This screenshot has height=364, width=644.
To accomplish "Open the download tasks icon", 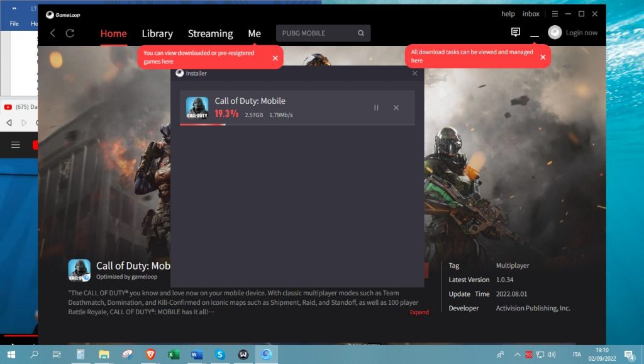I will [x=535, y=33].
